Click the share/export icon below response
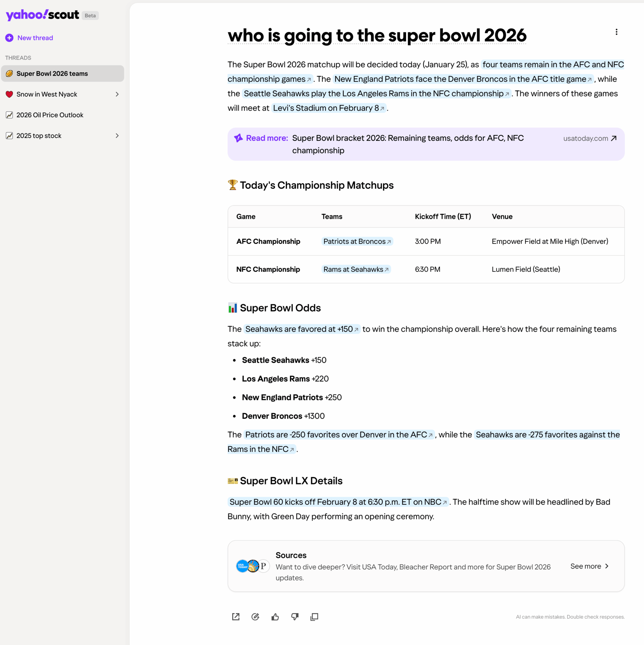 pos(235,617)
